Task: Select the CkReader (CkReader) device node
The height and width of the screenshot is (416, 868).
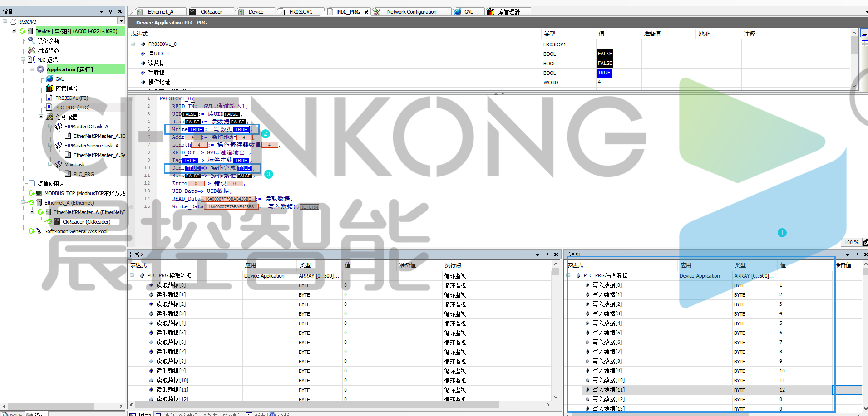Action: point(86,222)
